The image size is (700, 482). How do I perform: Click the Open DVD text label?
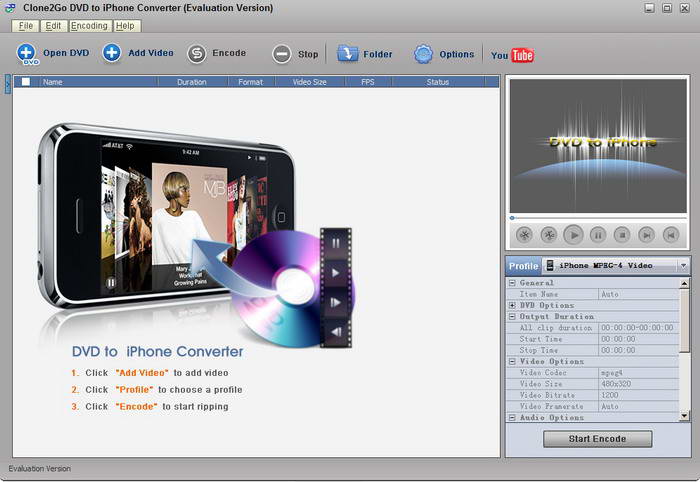pos(66,53)
